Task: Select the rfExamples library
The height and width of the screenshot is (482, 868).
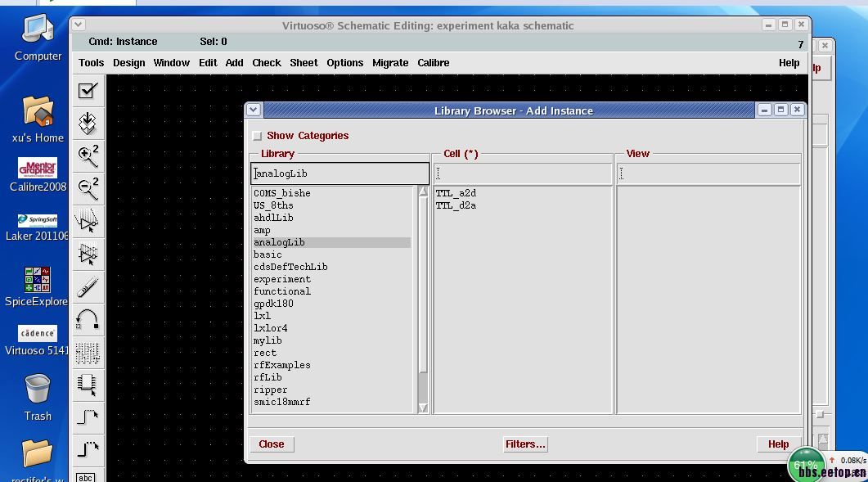Action: pos(281,365)
